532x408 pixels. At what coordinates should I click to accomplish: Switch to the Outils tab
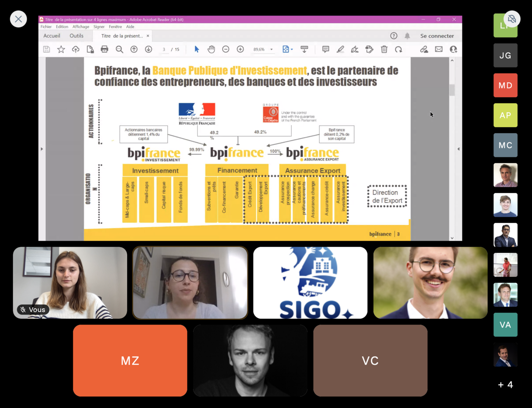click(76, 36)
